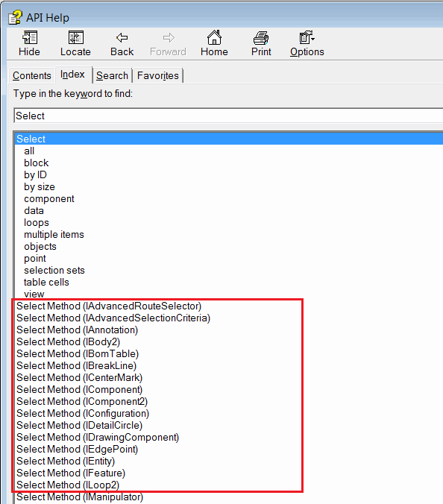The image size is (443, 504).
Task: Open Select Method (IFeature) entry
Action: tap(71, 473)
